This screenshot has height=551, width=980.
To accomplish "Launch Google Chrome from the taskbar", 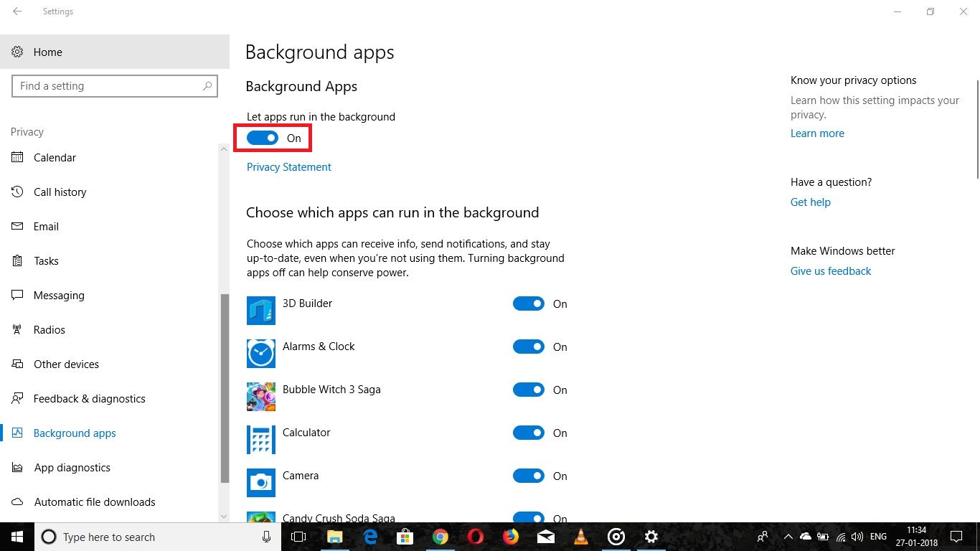I will pos(440,537).
